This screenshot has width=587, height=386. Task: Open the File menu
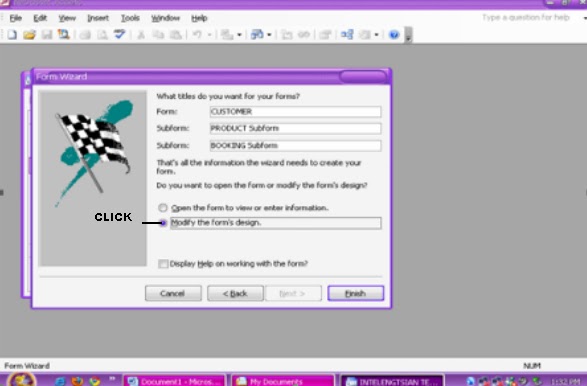pyautogui.click(x=15, y=18)
